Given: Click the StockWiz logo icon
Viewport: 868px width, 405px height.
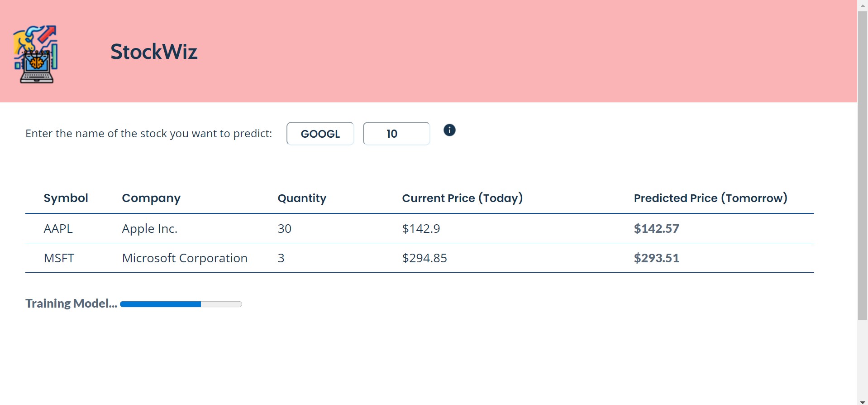Looking at the screenshot, I should tap(36, 54).
